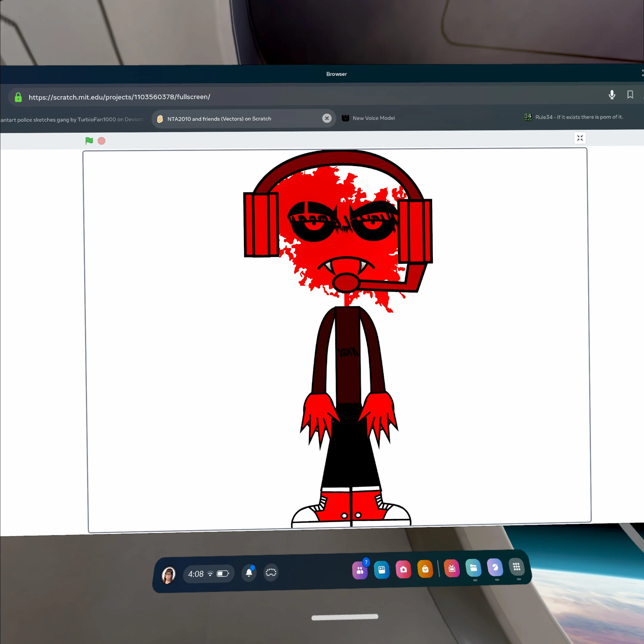Click the dotted circle icon in dock

pos(271,572)
